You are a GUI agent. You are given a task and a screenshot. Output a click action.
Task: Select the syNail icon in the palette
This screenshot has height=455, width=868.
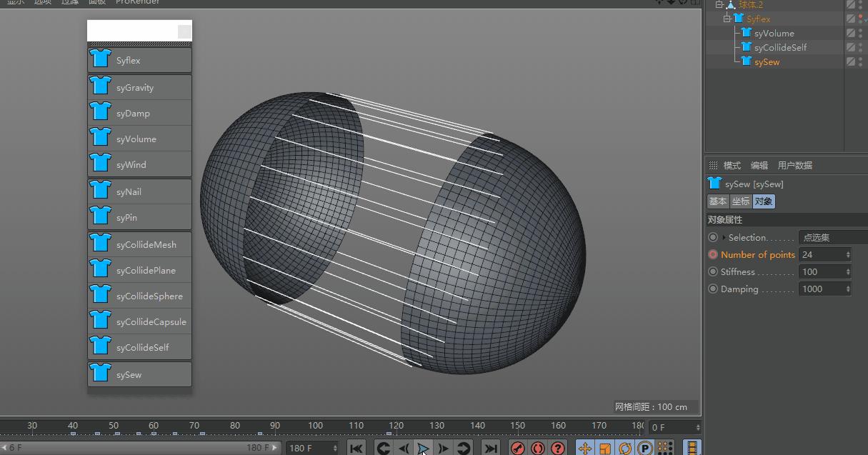coord(139,191)
